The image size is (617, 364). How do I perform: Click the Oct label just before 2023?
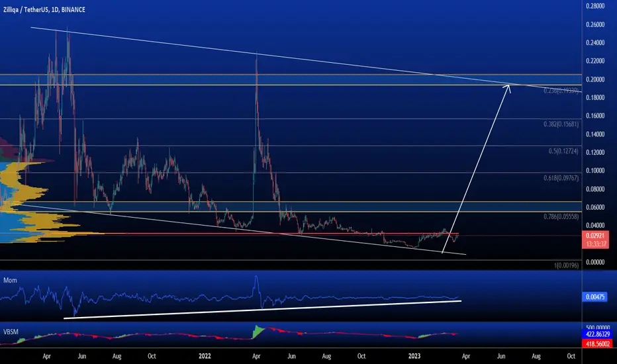(361, 356)
